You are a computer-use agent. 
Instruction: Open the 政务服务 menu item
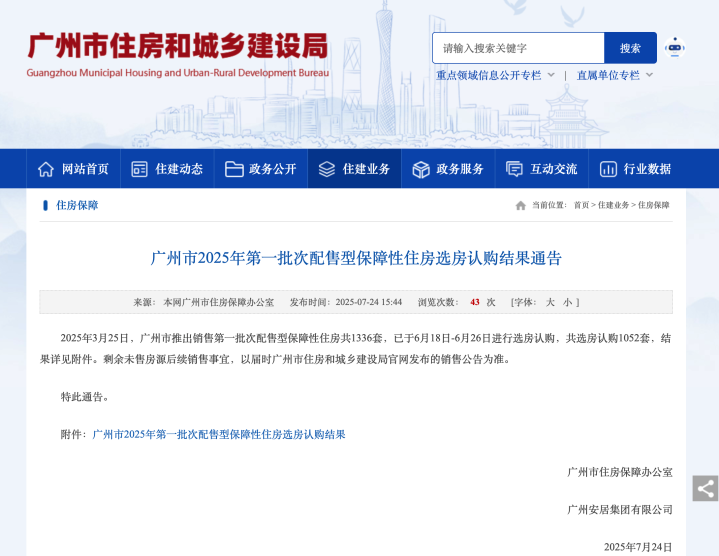coord(448,169)
